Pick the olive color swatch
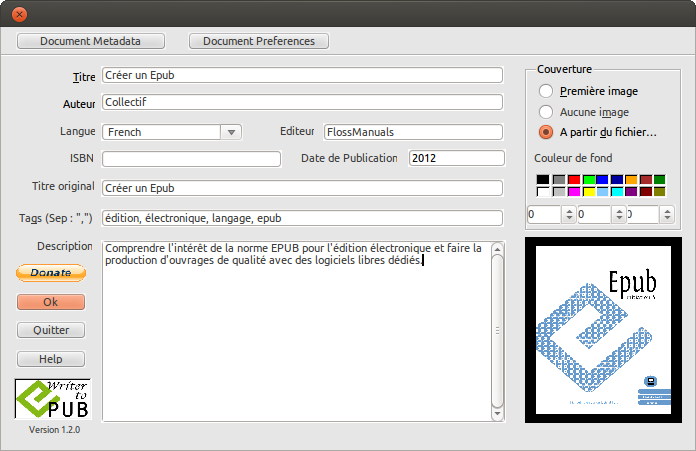The height and width of the screenshot is (451, 696). (x=660, y=191)
